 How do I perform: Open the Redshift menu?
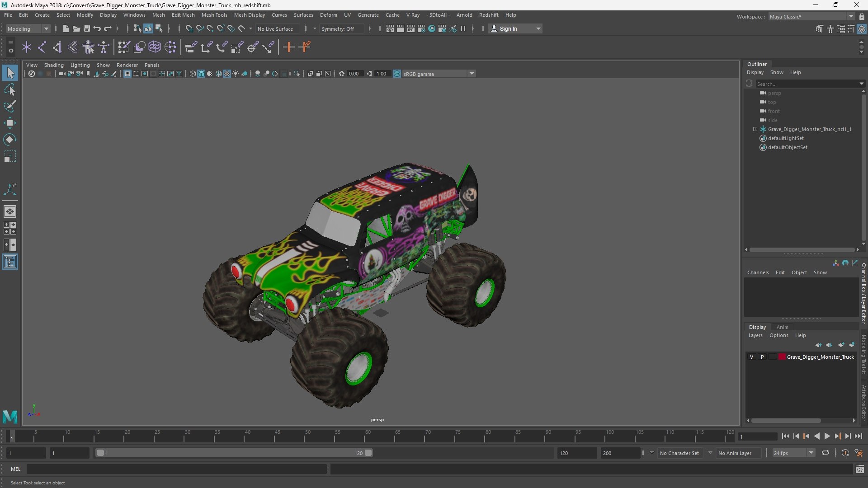click(488, 15)
